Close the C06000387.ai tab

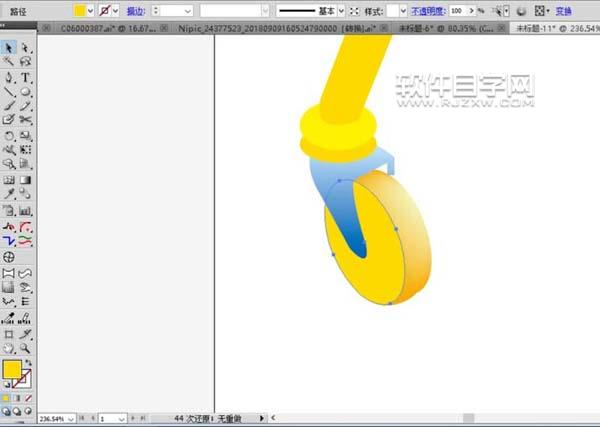[164, 28]
